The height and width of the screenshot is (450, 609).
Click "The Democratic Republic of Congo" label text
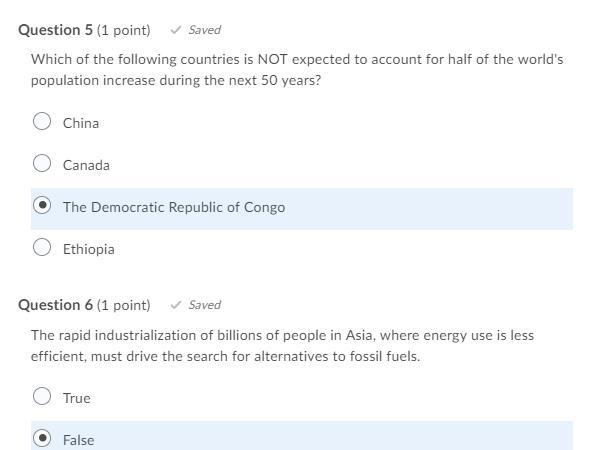click(174, 207)
